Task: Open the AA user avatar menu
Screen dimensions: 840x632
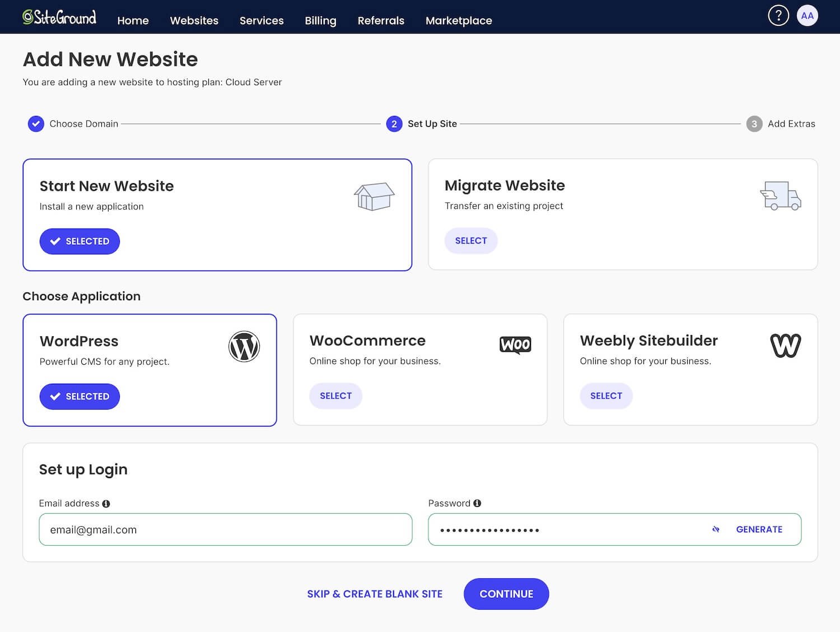Action: tap(807, 16)
